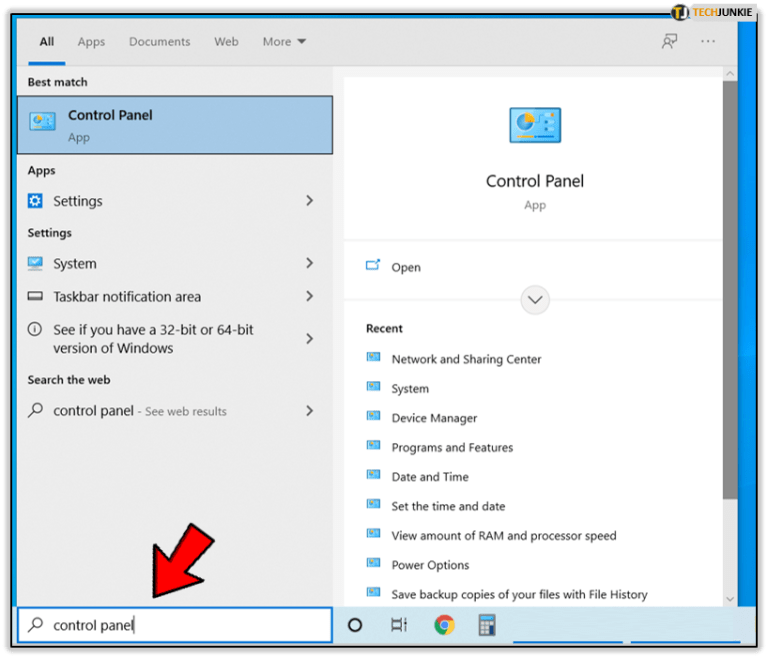Select the Settings gear app result
The width and height of the screenshot is (768, 658).
[170, 201]
